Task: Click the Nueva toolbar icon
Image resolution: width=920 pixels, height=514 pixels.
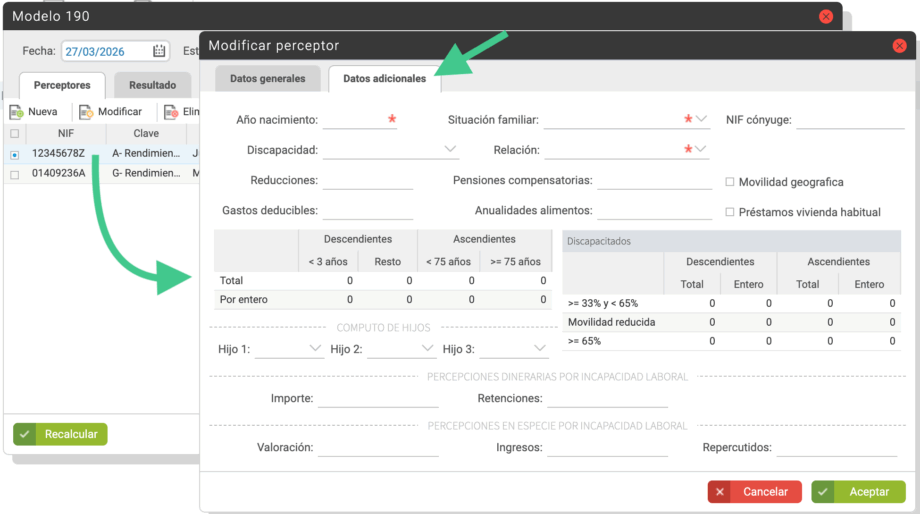Action: (x=17, y=112)
